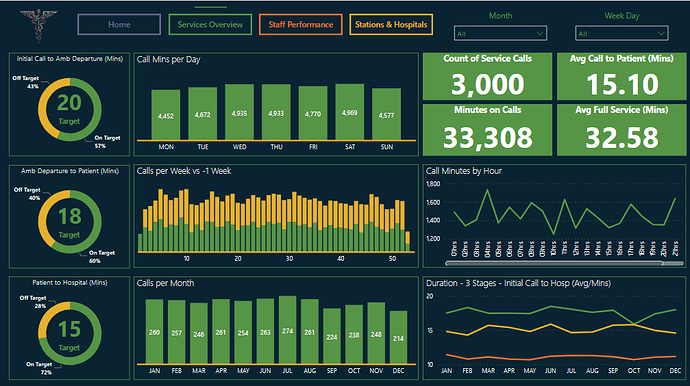This screenshot has width=690, height=386.
Task: Select the Avg Full Service card
Action: [x=621, y=130]
